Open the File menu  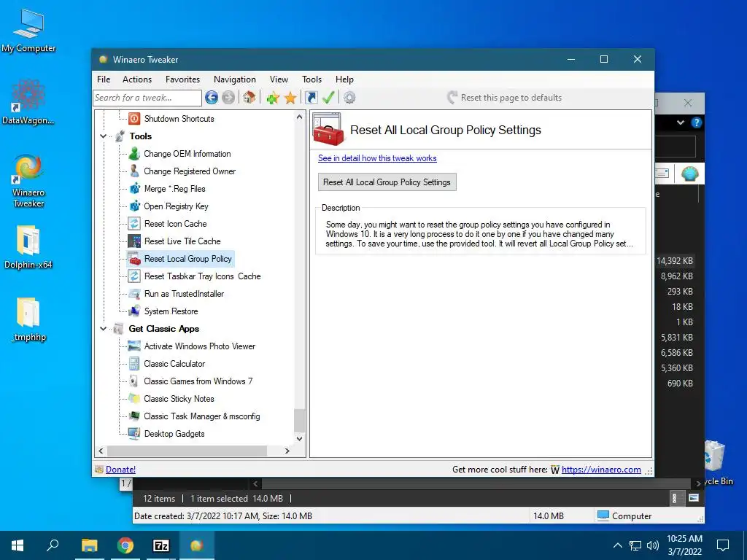click(x=104, y=79)
